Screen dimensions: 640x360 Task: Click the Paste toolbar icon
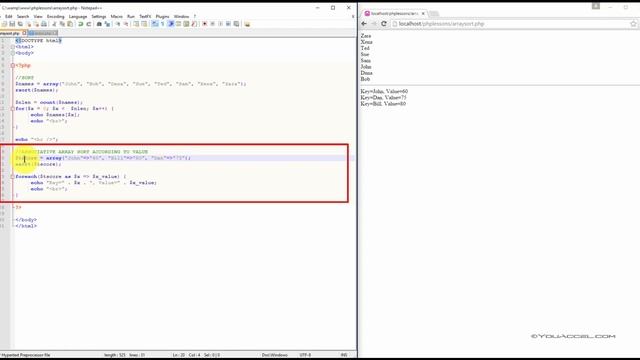click(x=70, y=24)
